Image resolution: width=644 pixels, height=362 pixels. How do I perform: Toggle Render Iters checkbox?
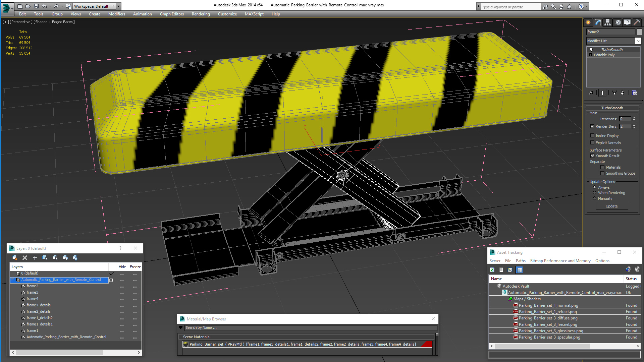coord(592,126)
